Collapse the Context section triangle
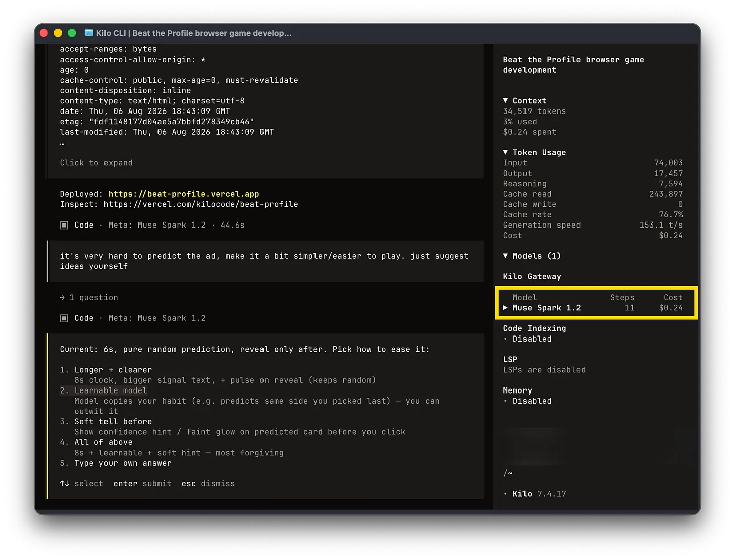The height and width of the screenshot is (560, 735). [x=505, y=101]
